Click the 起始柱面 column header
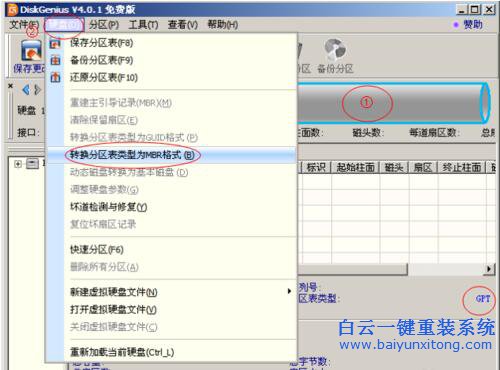500x370 pixels. pos(355,167)
